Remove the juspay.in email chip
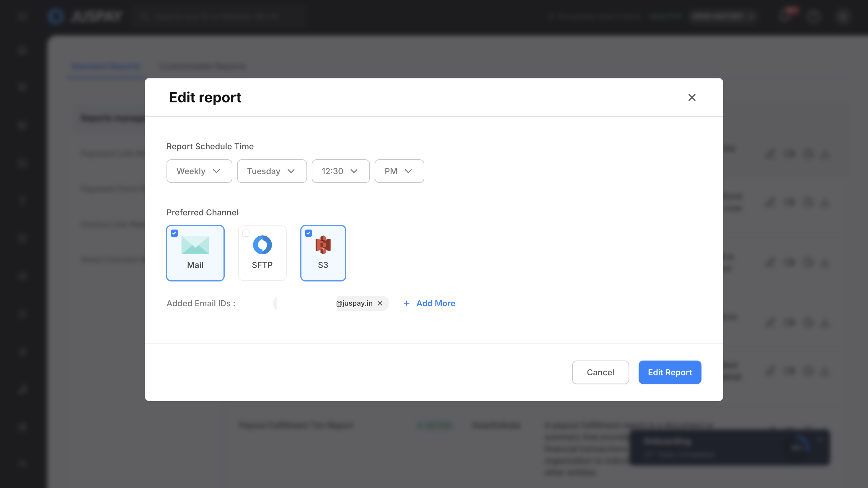 (x=380, y=303)
